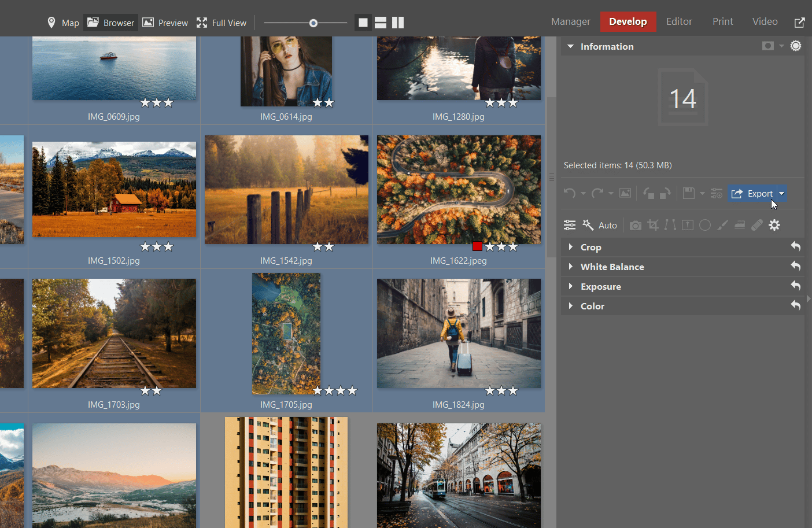This screenshot has width=812, height=528.
Task: Select the Retouching Brush tool
Action: click(757, 225)
